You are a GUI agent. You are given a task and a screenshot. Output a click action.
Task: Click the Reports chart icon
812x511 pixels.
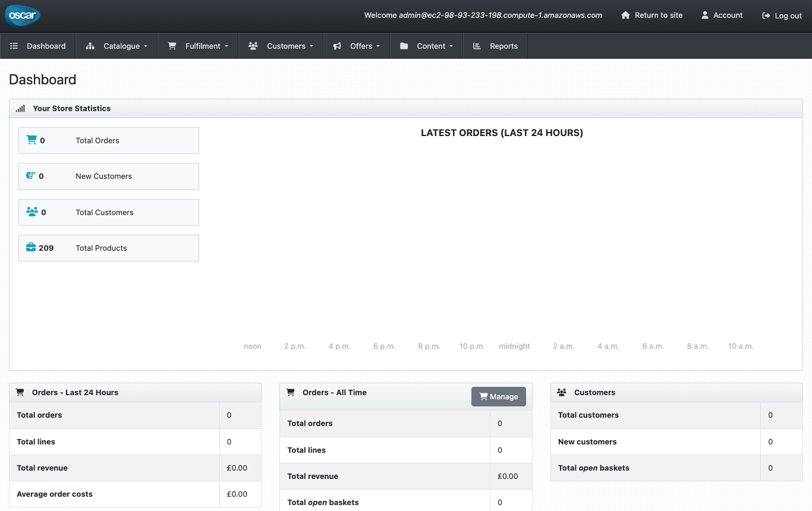point(477,46)
